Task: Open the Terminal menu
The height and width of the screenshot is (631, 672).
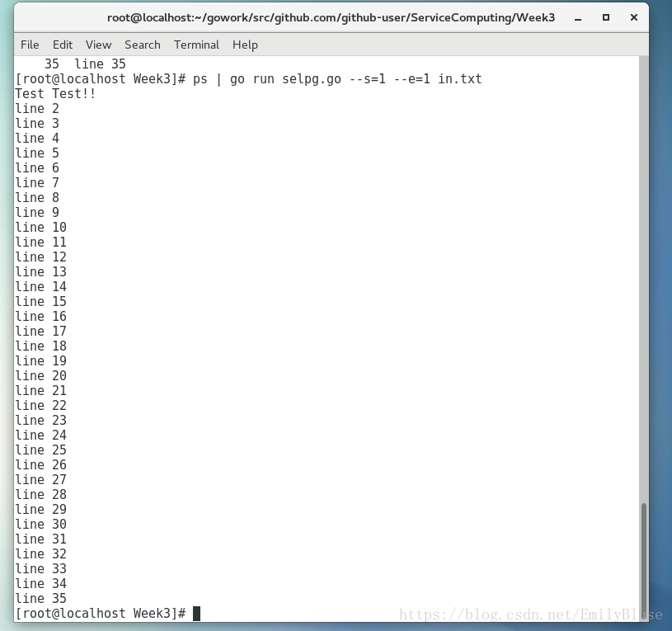Action: pyautogui.click(x=196, y=45)
